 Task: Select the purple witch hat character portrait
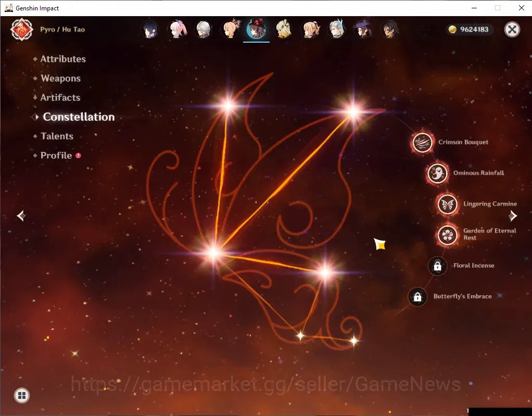coord(363,29)
